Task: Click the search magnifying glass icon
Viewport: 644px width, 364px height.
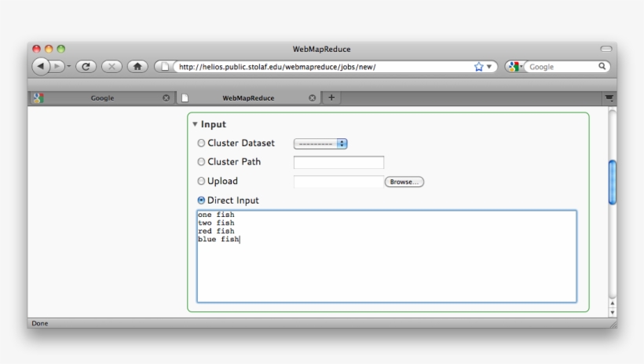Action: point(602,67)
